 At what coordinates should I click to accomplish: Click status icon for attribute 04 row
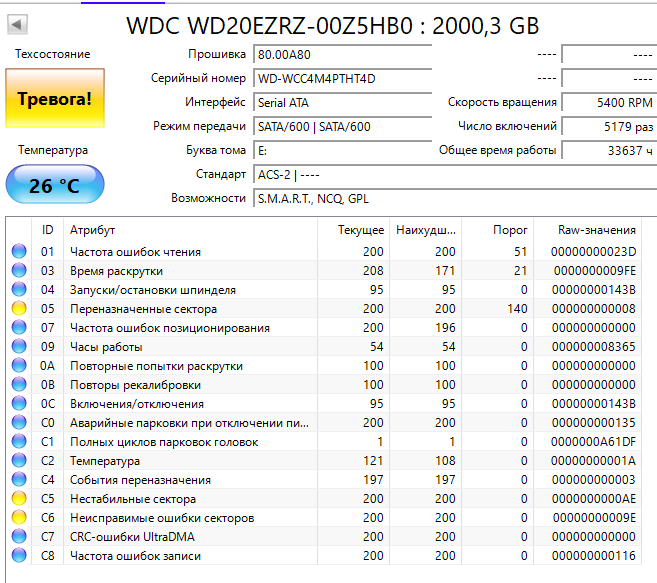pos(19,289)
